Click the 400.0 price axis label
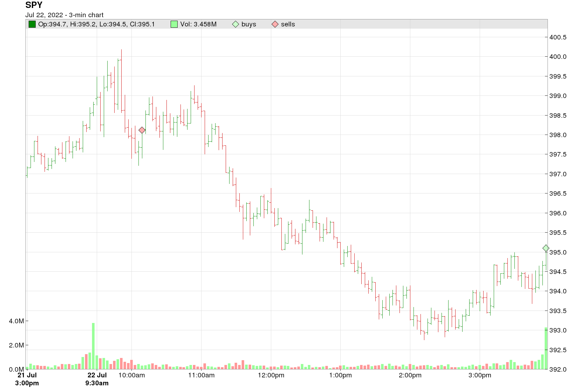Image resolution: width=573 pixels, height=392 pixels. (558, 57)
